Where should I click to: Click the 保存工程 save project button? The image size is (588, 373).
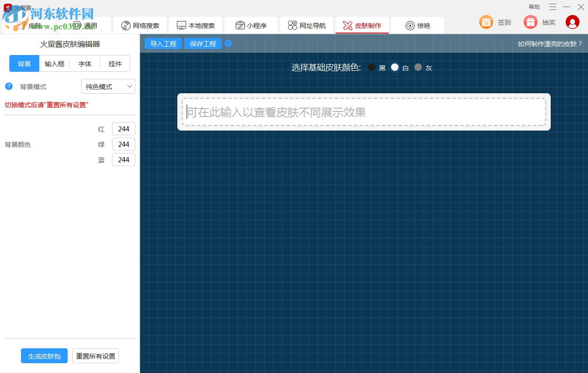[x=203, y=43]
